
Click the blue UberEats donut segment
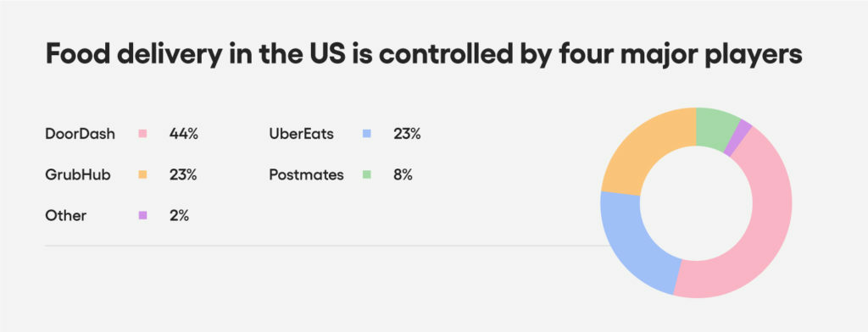(x=631, y=243)
